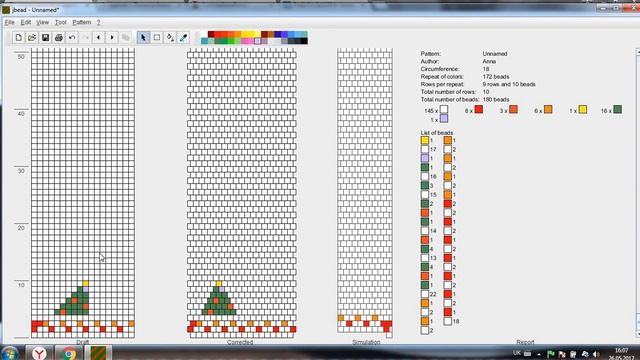
Task: Click the rotate-left black arrow icon
Action: [x=98, y=38]
